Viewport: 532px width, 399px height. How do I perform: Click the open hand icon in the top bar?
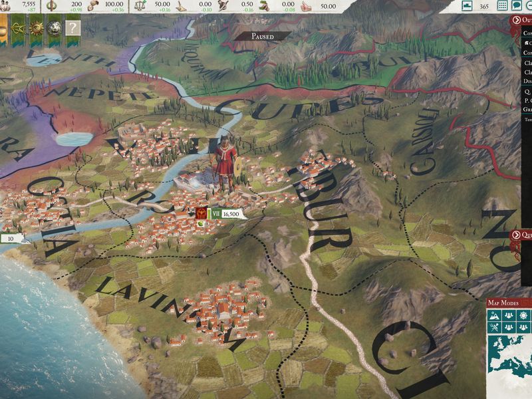pos(182,6)
